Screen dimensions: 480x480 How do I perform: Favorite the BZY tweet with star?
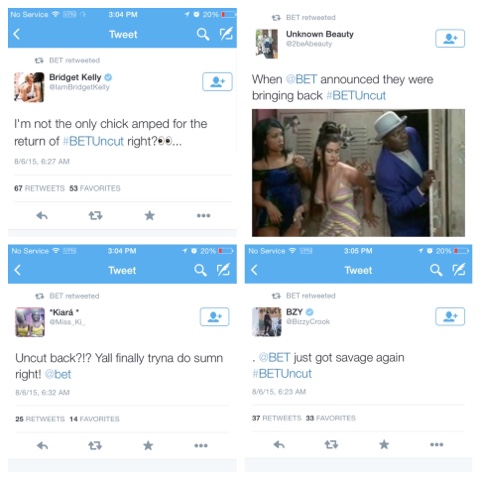click(x=384, y=444)
